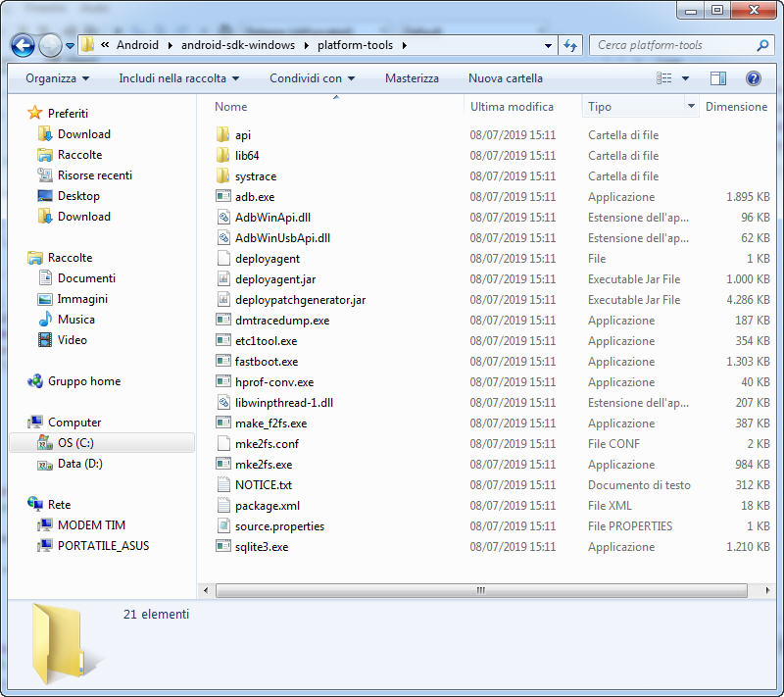Open the Includi nella raccolta menu
The image size is (784, 697).
178,78
